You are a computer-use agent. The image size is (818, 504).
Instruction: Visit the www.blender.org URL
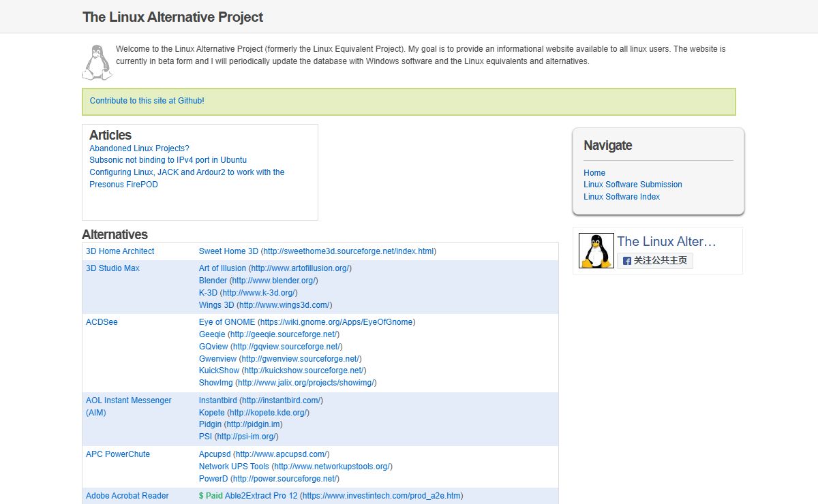(x=273, y=281)
